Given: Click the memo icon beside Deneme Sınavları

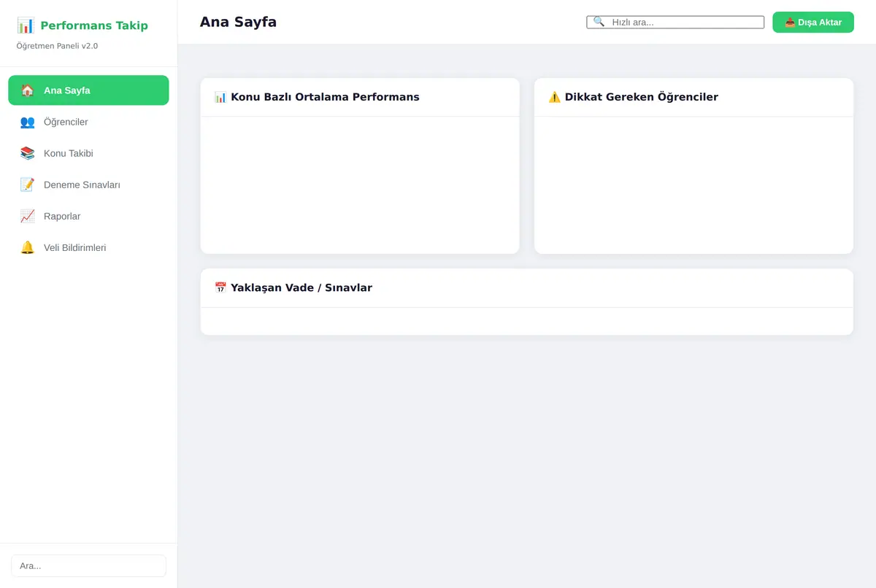Looking at the screenshot, I should tap(28, 185).
